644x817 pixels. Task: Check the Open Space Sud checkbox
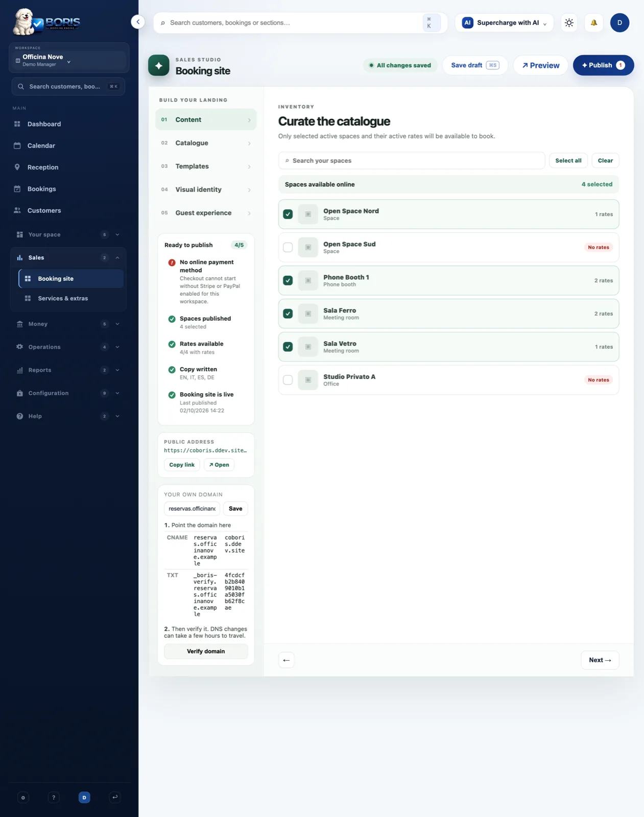288,247
